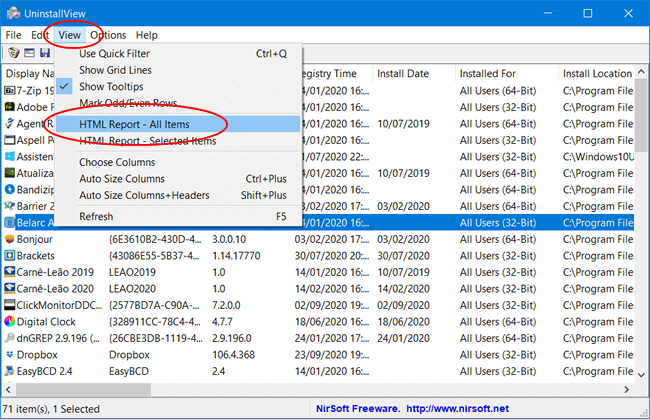Disable the Show Tooltips option
The width and height of the screenshot is (650, 419).
[111, 87]
